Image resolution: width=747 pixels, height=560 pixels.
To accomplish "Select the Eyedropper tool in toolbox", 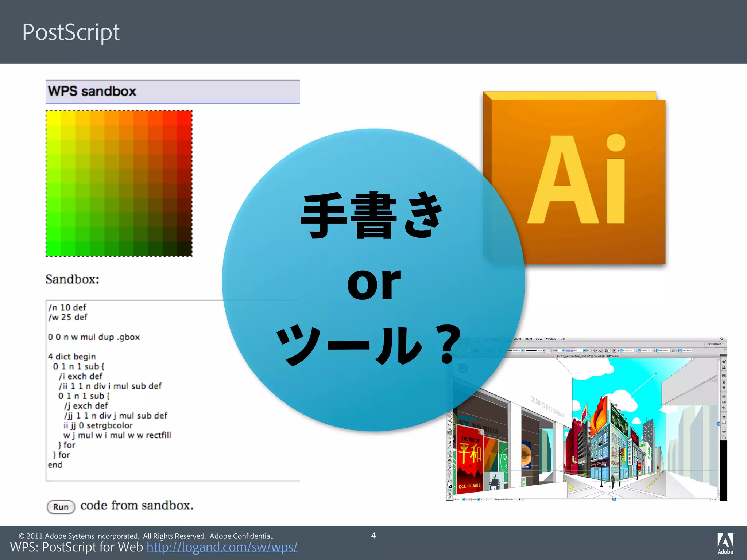I will [x=450, y=446].
